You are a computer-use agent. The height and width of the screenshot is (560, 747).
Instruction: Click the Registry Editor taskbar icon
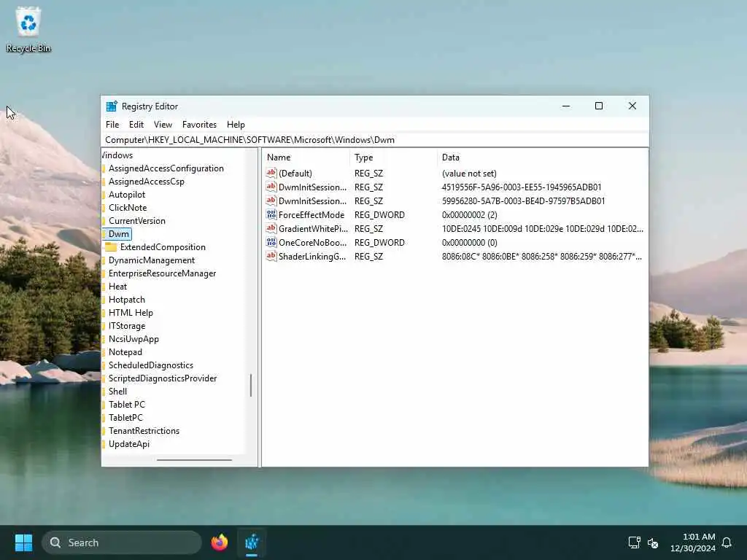pos(252,542)
